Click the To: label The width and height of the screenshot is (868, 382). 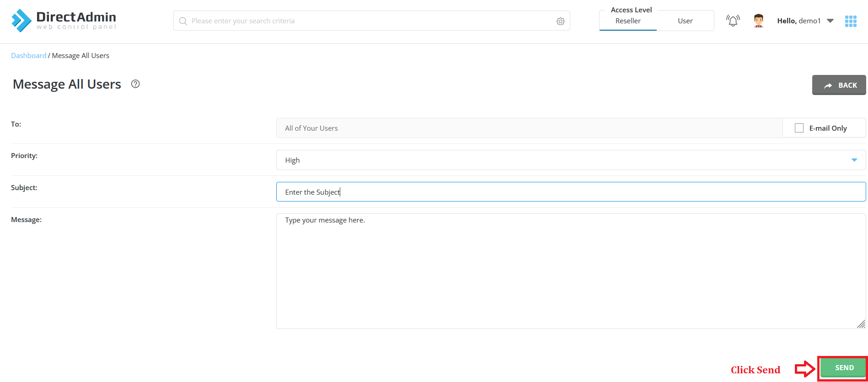(x=16, y=124)
